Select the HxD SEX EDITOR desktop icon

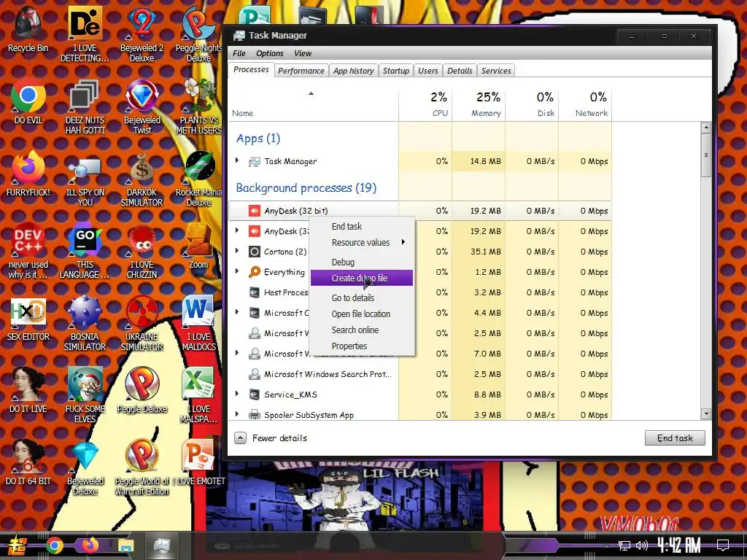tap(28, 319)
